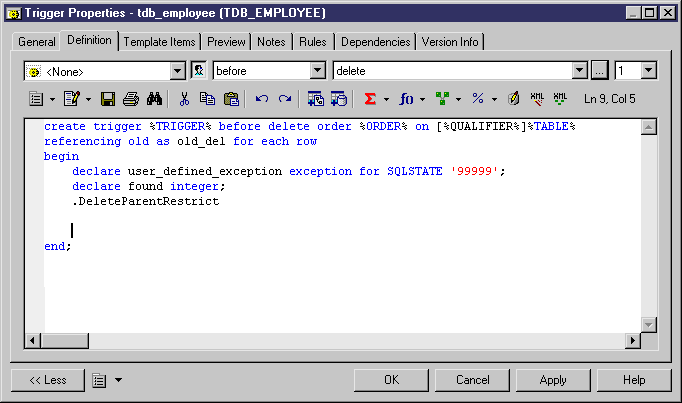Image resolution: width=682 pixels, height=403 pixels.
Task: Click the horizontal scrollbar left arrow
Action: [x=33, y=340]
